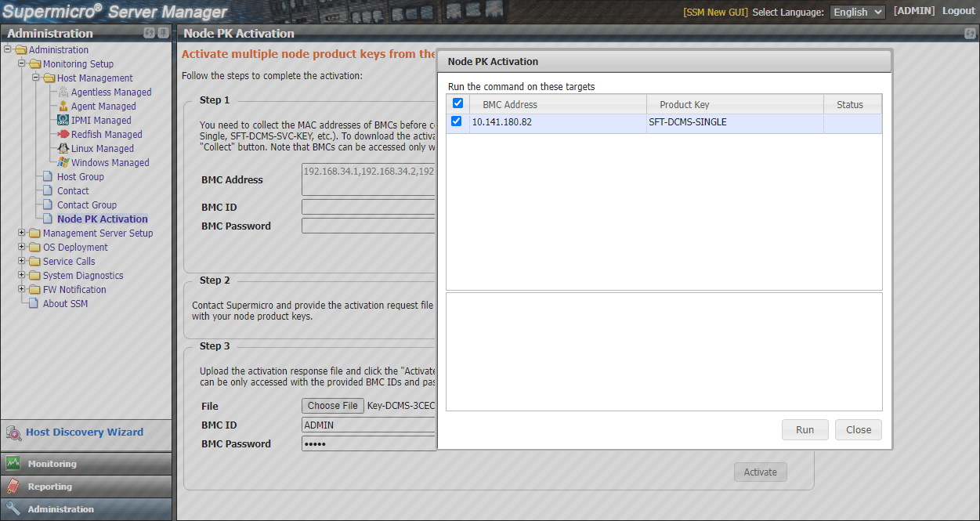The height and width of the screenshot is (521, 980).
Task: Click the Administration wrench icon at bottom
Action: click(x=13, y=508)
